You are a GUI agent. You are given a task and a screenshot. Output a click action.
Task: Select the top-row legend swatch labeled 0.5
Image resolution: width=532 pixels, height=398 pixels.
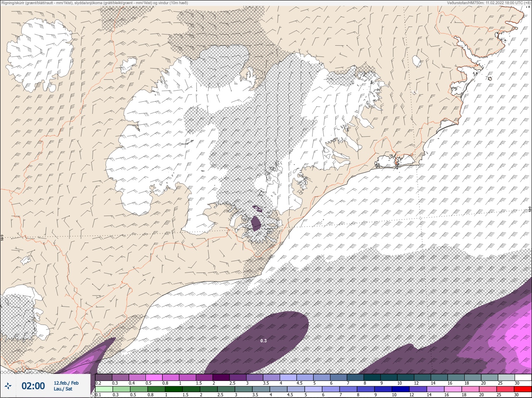(154, 377)
